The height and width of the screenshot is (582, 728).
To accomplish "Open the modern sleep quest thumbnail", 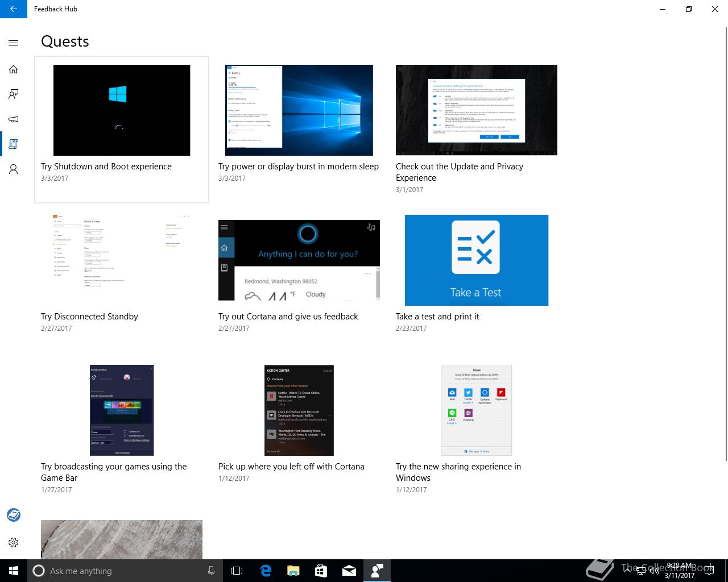I will click(299, 110).
